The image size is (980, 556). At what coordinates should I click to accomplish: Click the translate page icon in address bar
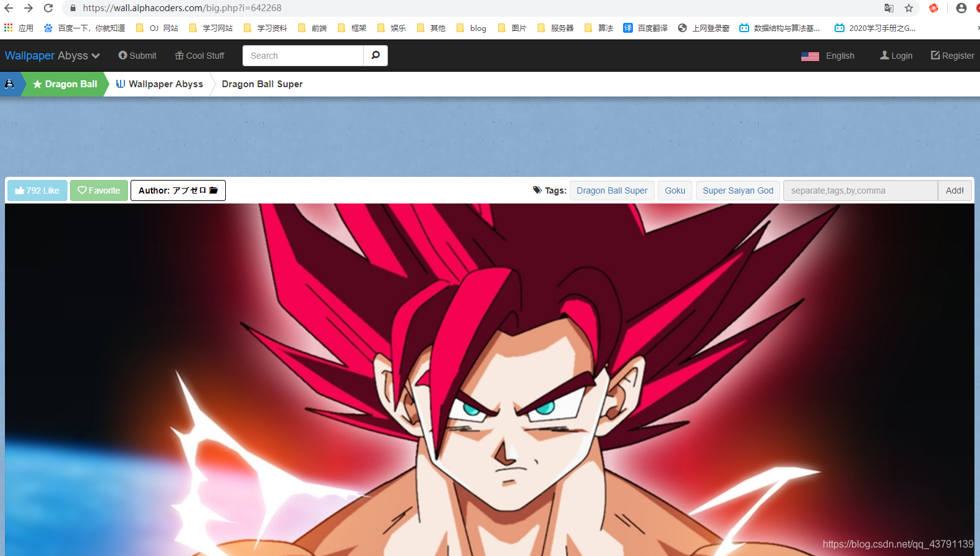click(x=889, y=8)
